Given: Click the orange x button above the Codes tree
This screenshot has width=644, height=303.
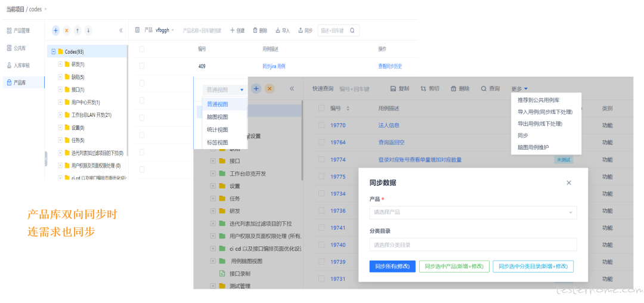Looking at the screenshot, I should click(x=67, y=30).
